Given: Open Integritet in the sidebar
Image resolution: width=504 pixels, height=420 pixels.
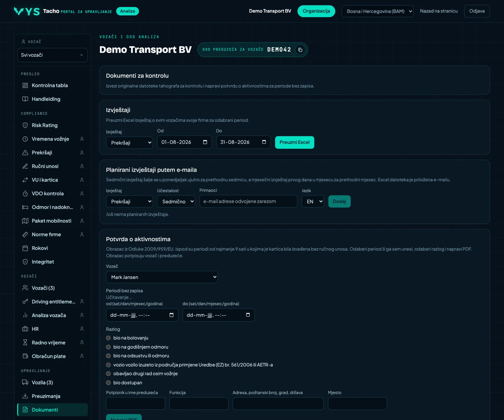Looking at the screenshot, I should point(52,262).
